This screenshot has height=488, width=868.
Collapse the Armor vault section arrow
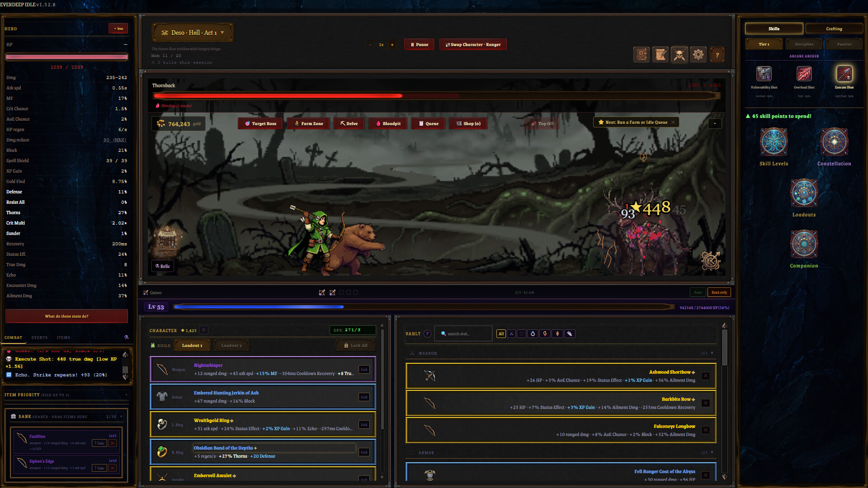712,453
